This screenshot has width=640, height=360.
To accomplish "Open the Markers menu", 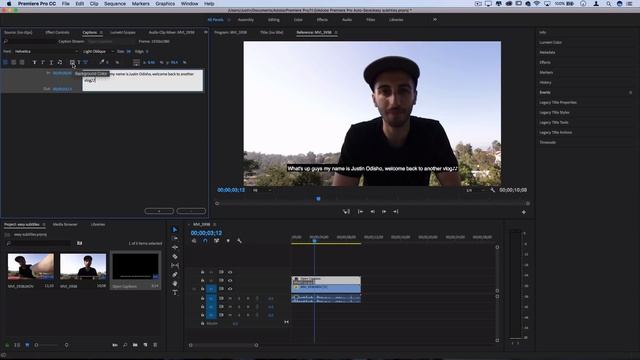I will pos(140,4).
